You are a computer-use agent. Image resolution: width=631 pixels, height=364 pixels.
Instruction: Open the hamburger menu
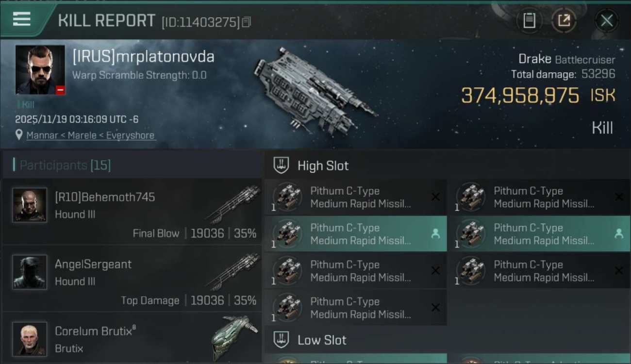point(22,19)
